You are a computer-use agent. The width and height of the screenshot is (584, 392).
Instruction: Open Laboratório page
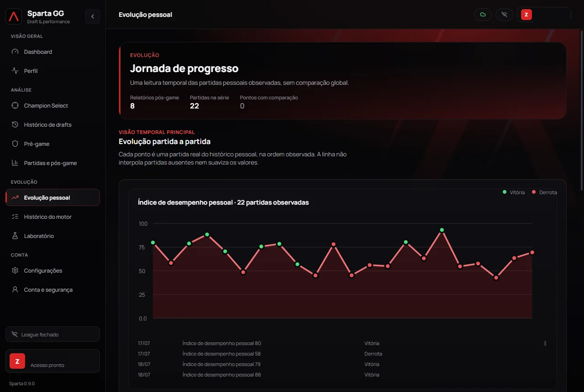pos(52,236)
